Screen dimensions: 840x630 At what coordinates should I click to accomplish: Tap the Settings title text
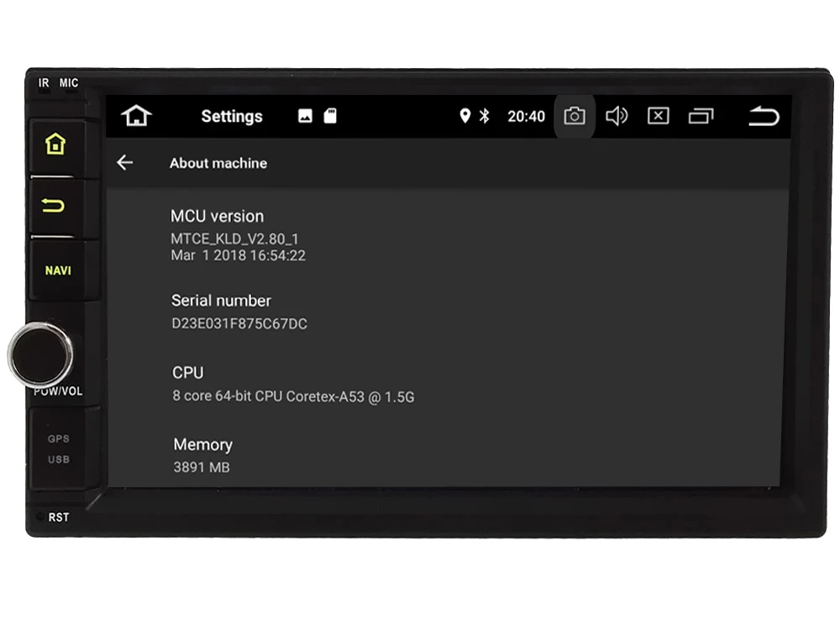pos(232,116)
